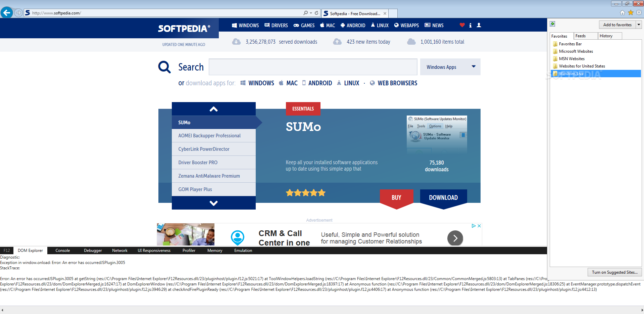Image resolution: width=644 pixels, height=314 pixels.
Task: Refresh the page with the reload icon
Action: point(316,13)
